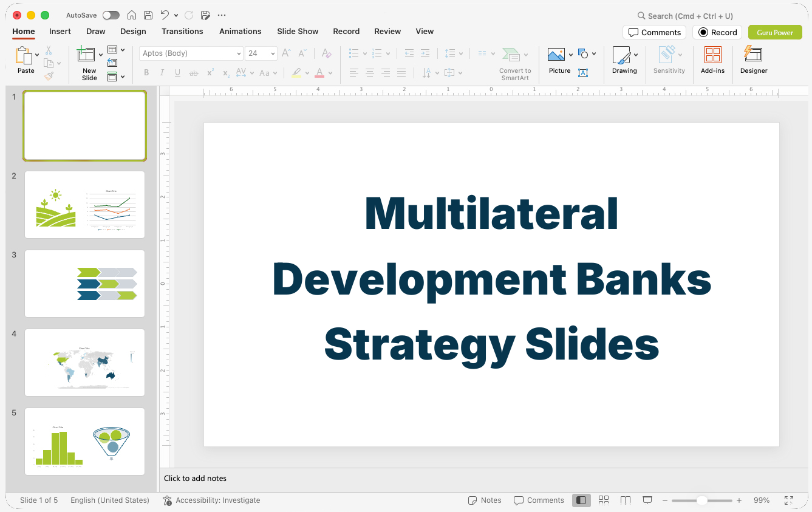Toggle Underline formatting
Viewport: 812px width, 512px height.
pos(177,73)
